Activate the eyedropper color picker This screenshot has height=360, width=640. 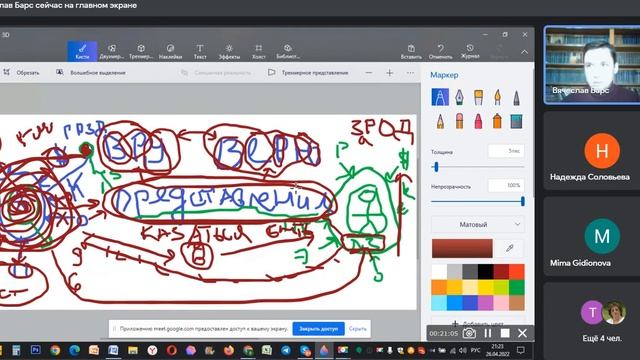click(x=509, y=248)
